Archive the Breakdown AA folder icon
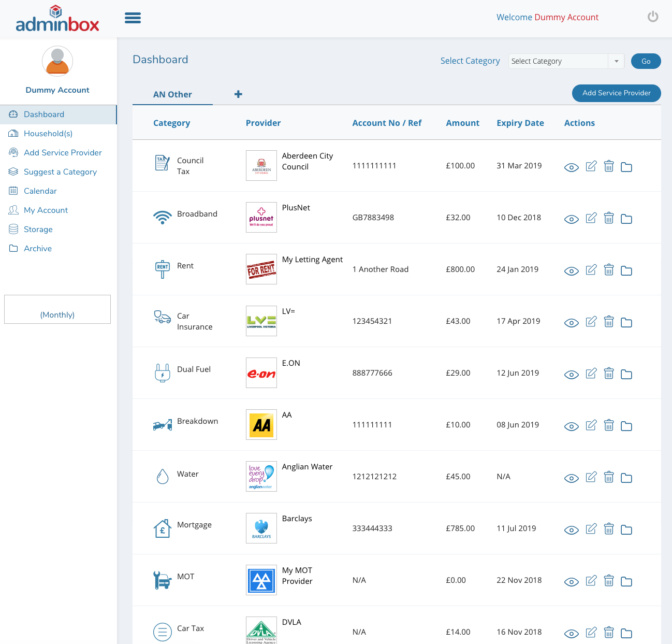 tap(626, 426)
